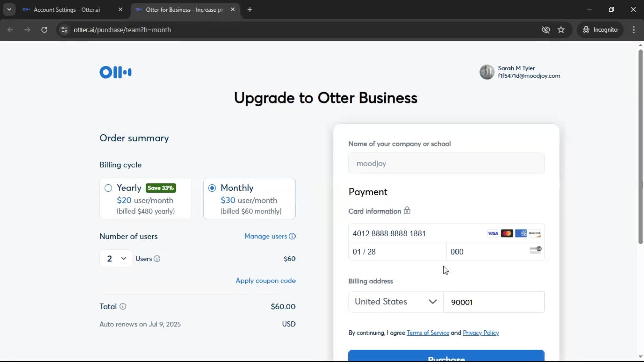This screenshot has width=644, height=362.
Task: Minimize the browser window
Action: click(590, 10)
